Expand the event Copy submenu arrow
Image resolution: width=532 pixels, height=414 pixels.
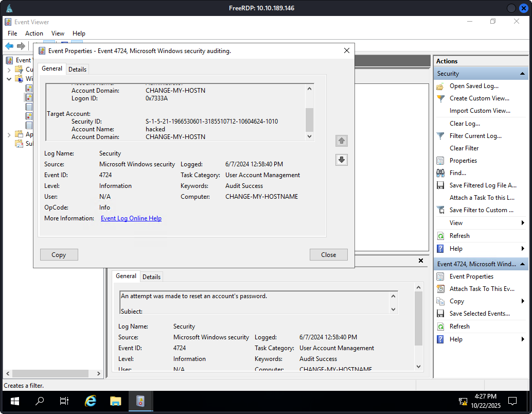[x=523, y=301]
